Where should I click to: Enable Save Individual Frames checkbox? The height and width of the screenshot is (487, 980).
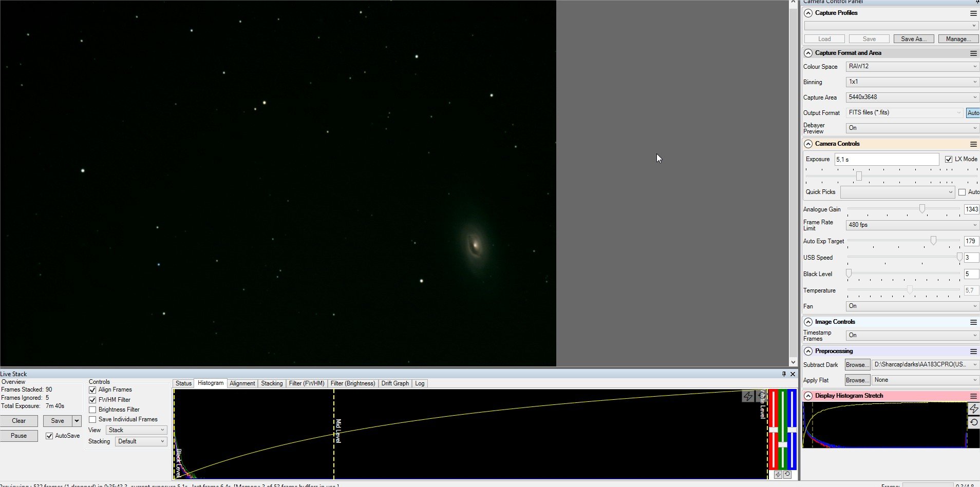(x=92, y=420)
